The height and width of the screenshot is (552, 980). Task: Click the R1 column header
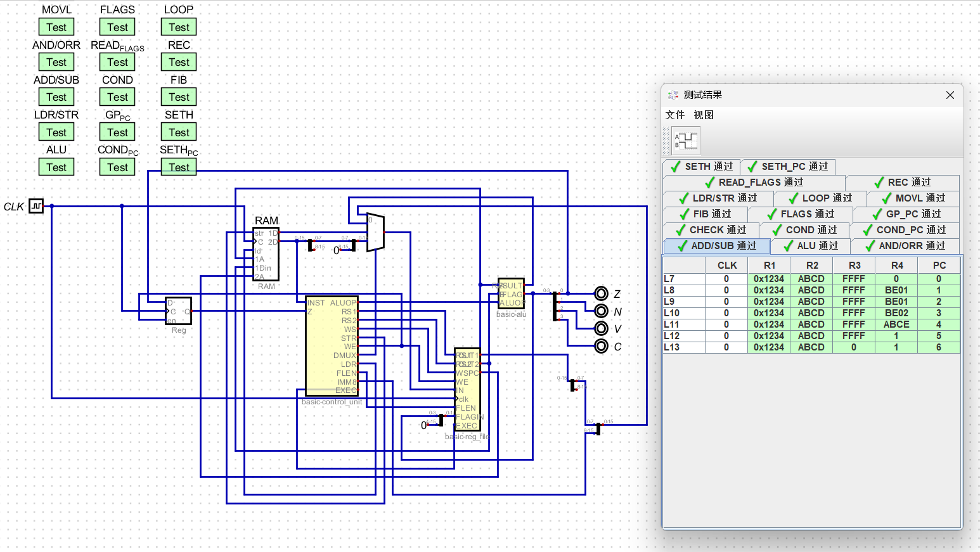[769, 266]
